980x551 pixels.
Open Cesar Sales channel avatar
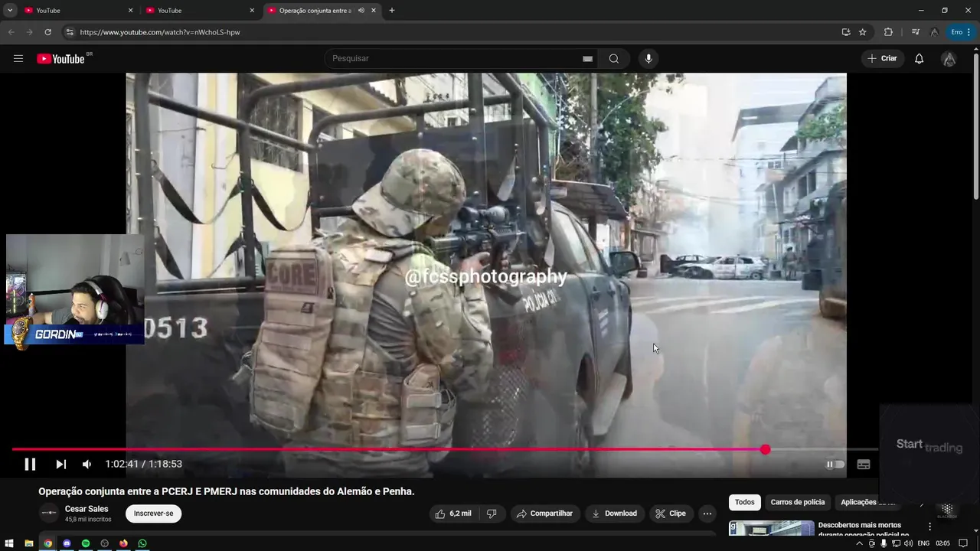point(49,513)
